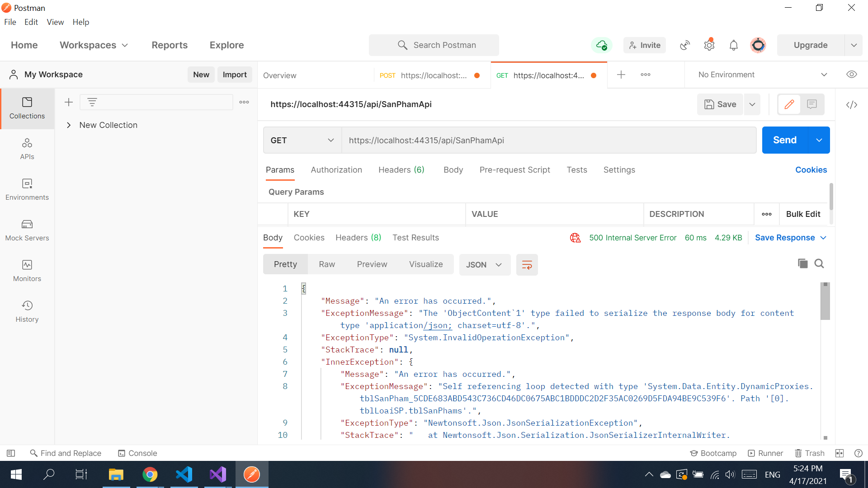Click the request URL input field
The width and height of the screenshot is (868, 488).
point(549,140)
